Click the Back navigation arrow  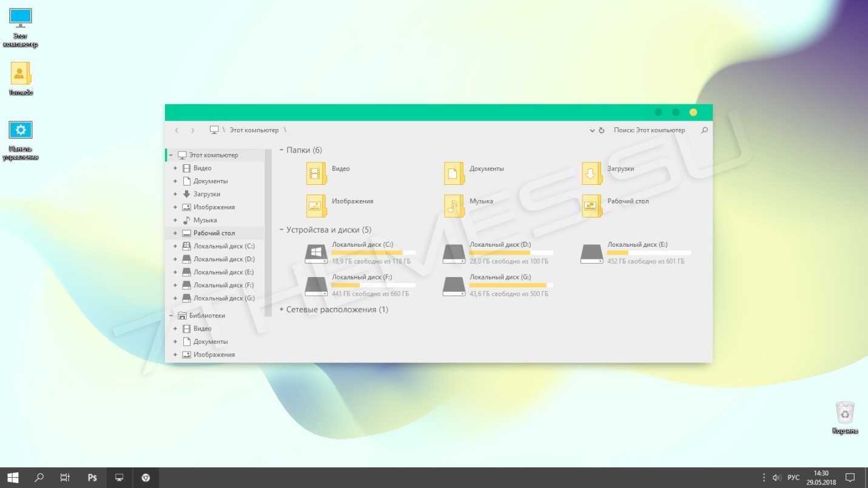(x=177, y=130)
